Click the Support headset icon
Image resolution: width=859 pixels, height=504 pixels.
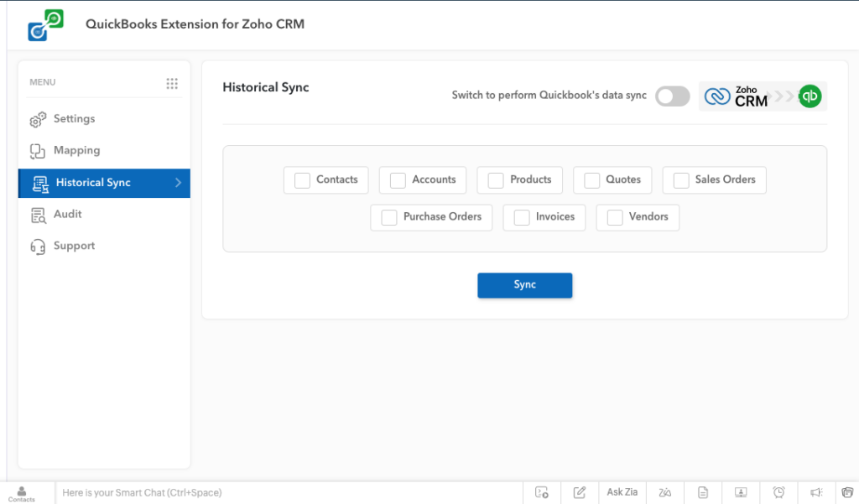pos(38,247)
